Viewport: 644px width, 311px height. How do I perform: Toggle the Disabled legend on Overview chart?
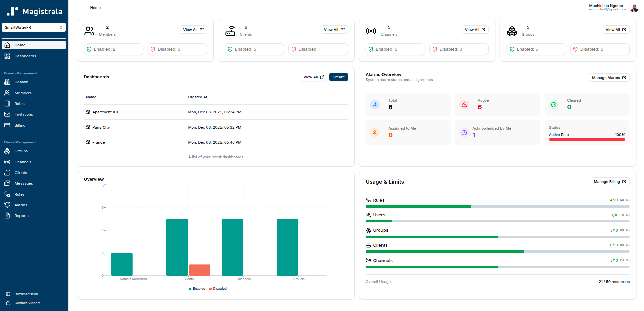tap(218, 289)
